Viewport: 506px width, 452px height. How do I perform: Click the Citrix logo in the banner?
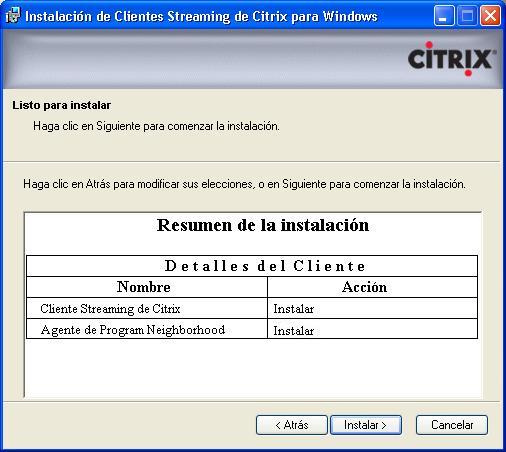[x=452, y=59]
